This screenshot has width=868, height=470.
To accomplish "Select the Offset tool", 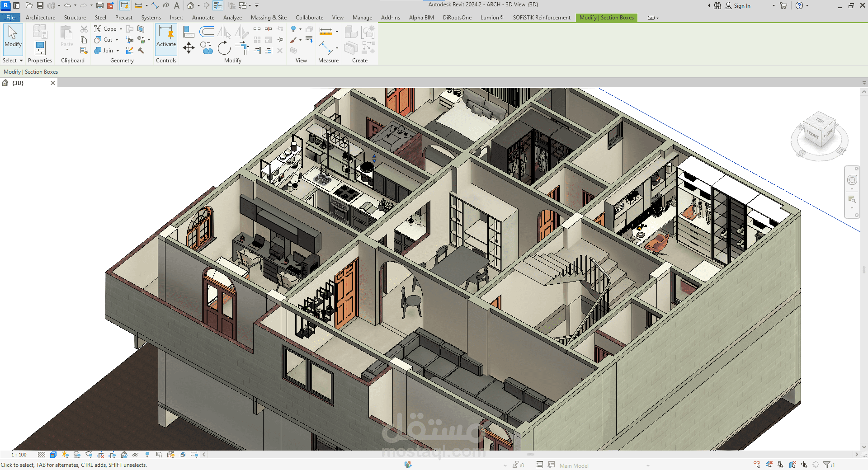I will [x=207, y=32].
